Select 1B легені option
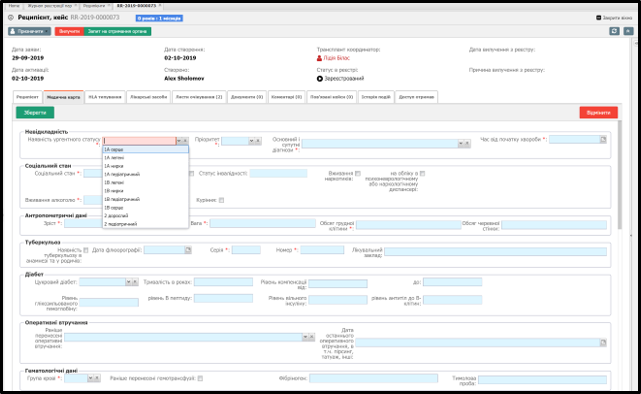641x394 pixels. 146,182
